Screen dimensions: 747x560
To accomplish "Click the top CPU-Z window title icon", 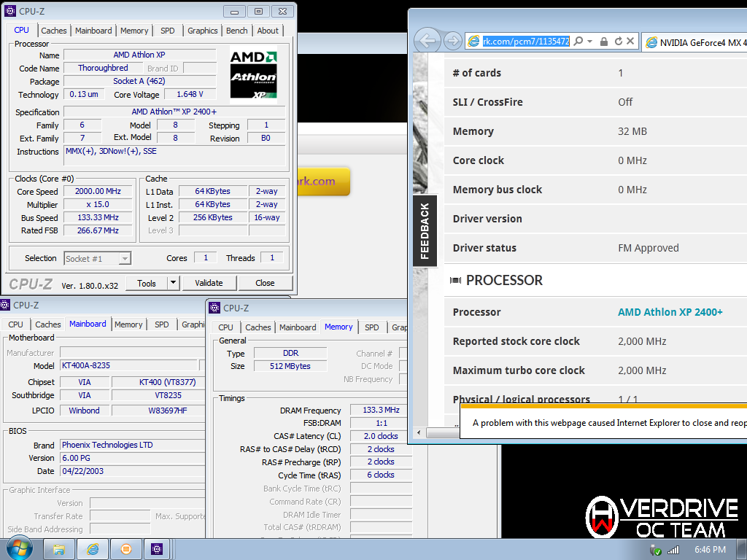I will (x=9, y=10).
